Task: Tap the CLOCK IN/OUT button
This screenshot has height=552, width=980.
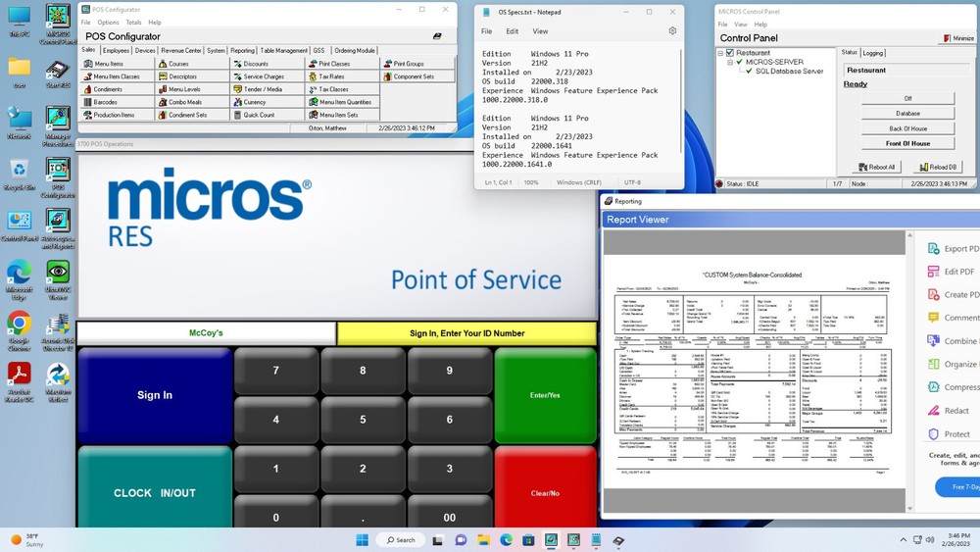Action: click(155, 487)
